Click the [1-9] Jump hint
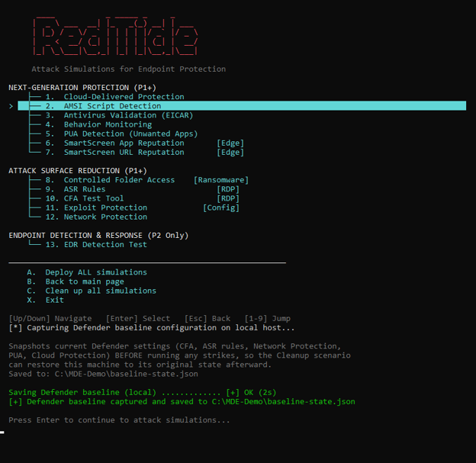476x463 pixels. point(268,318)
